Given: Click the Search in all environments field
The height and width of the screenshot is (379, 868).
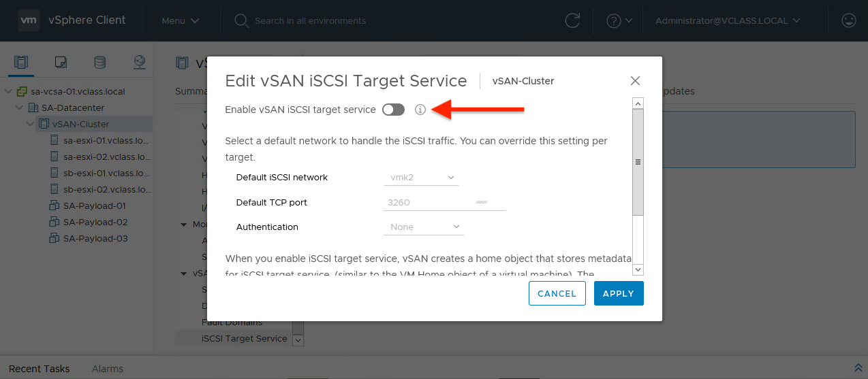Looking at the screenshot, I should click(x=310, y=20).
